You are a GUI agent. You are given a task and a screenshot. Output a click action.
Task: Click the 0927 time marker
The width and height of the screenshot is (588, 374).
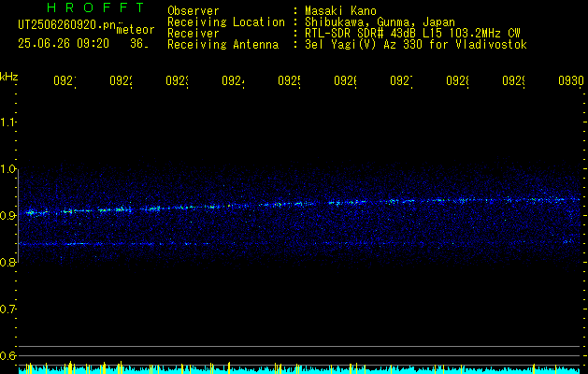(x=402, y=81)
